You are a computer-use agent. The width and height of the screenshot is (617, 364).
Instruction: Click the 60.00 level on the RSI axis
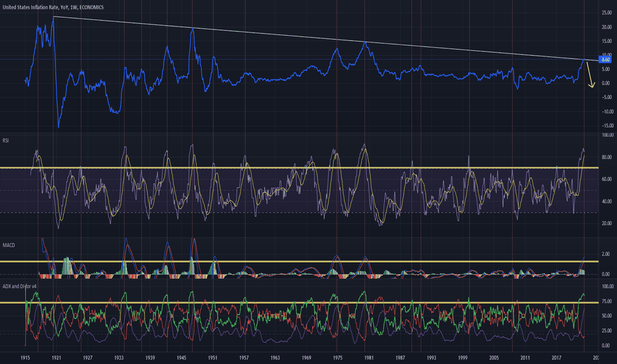point(607,179)
